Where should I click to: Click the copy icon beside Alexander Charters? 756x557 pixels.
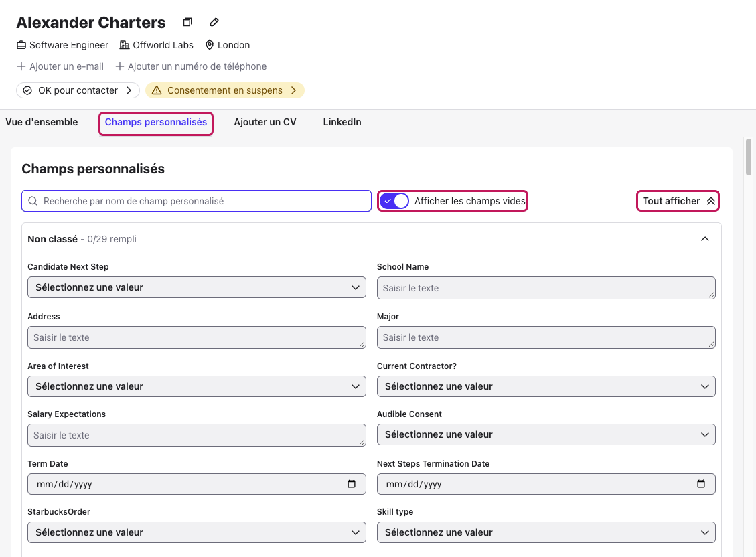click(187, 22)
